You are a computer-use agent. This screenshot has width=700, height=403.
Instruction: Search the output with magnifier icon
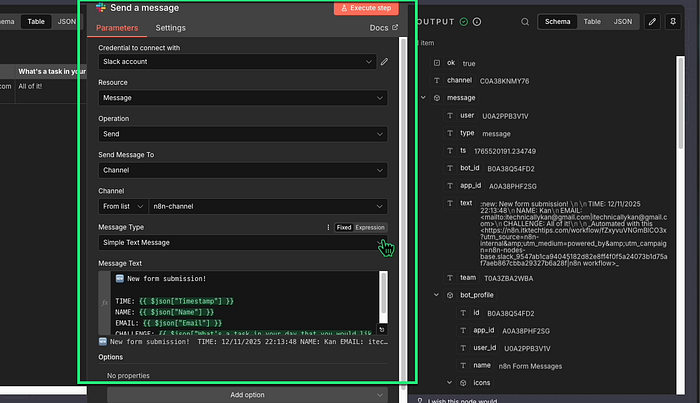point(525,21)
